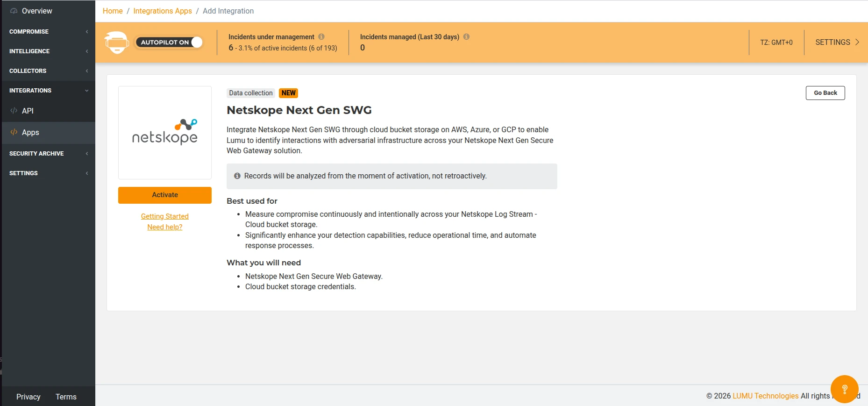Expand the Intelligence sidebar section
Viewport: 868px width, 406px height.
48,51
